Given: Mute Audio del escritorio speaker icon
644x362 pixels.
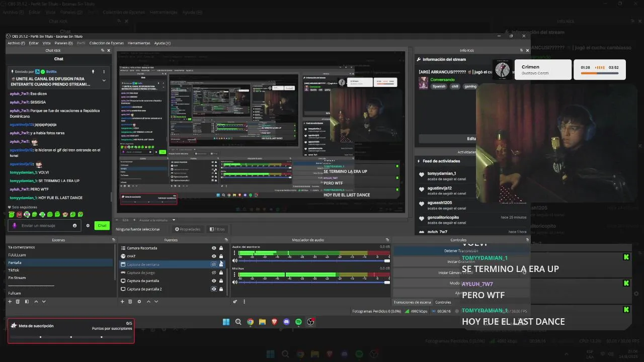Looking at the screenshot, I should point(234,260).
